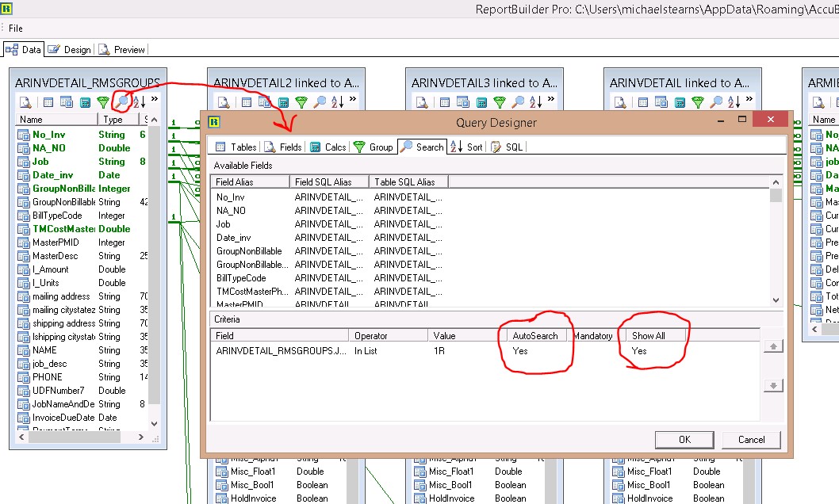Expand toolbar overflow chevron in ARINVDETAIL linked panel
Screen dimensions: 839x504
click(749, 99)
